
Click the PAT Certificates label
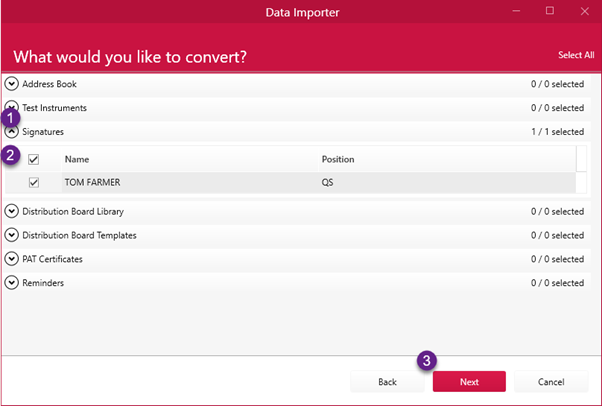tap(52, 259)
